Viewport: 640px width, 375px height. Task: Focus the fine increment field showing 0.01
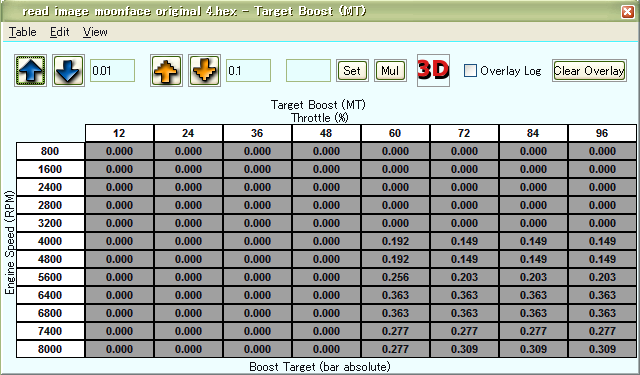tap(112, 71)
